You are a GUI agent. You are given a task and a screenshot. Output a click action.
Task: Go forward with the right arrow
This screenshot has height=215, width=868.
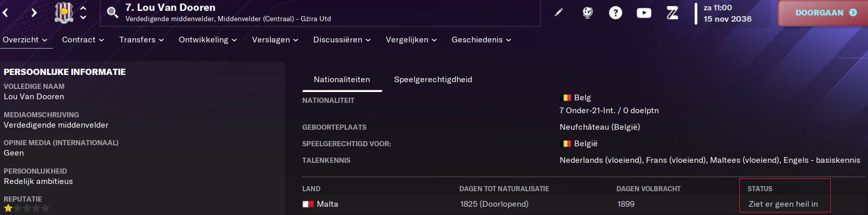click(x=34, y=12)
